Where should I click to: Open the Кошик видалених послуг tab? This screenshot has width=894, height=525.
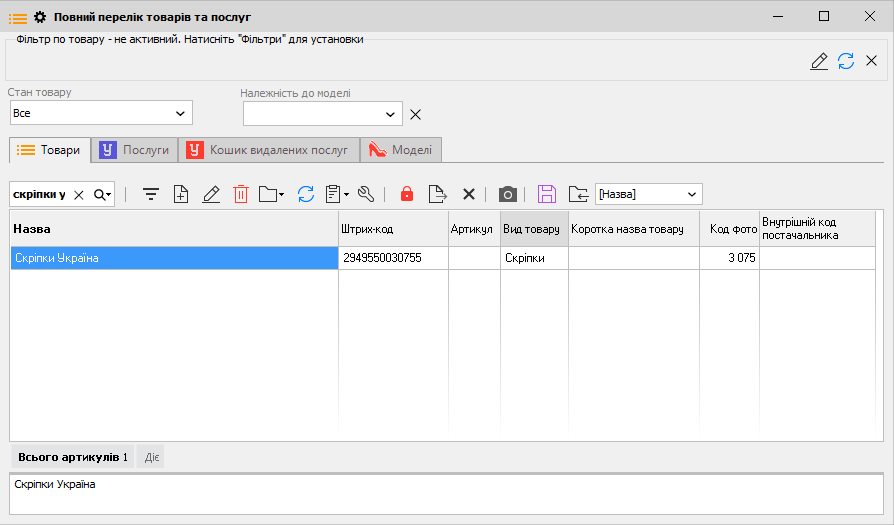pos(269,150)
